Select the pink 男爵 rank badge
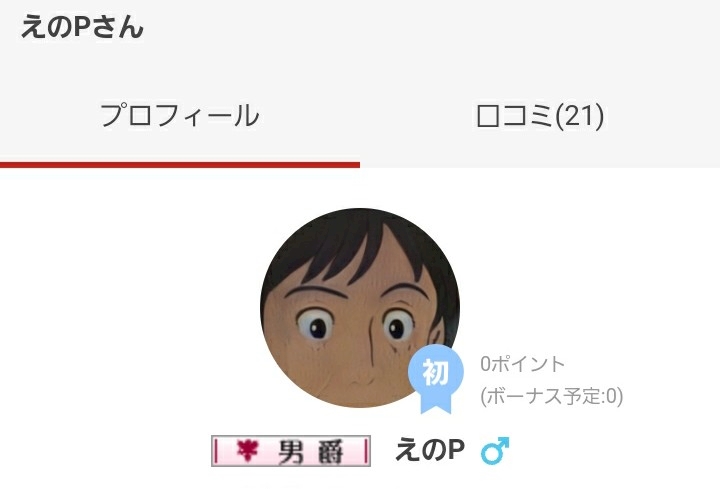This screenshot has height=489, width=720. pos(291,451)
